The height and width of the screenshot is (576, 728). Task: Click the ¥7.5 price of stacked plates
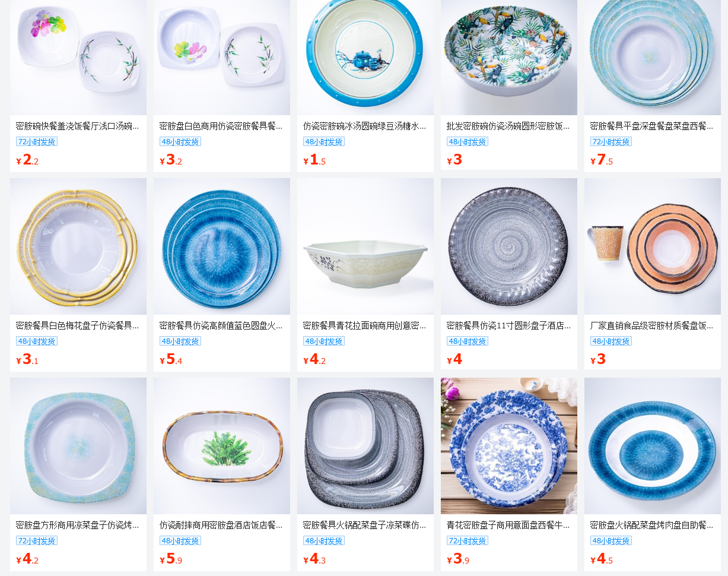(602, 160)
